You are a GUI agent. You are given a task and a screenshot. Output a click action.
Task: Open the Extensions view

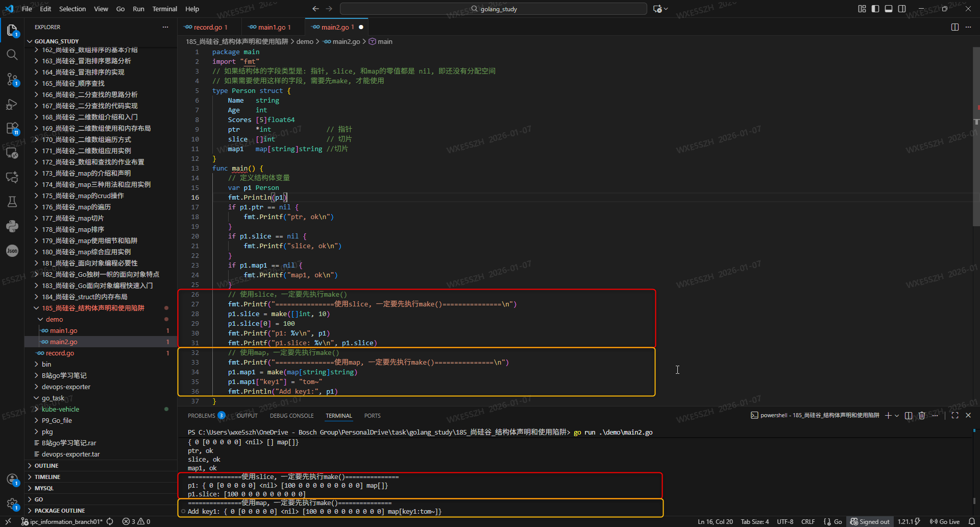pos(12,128)
